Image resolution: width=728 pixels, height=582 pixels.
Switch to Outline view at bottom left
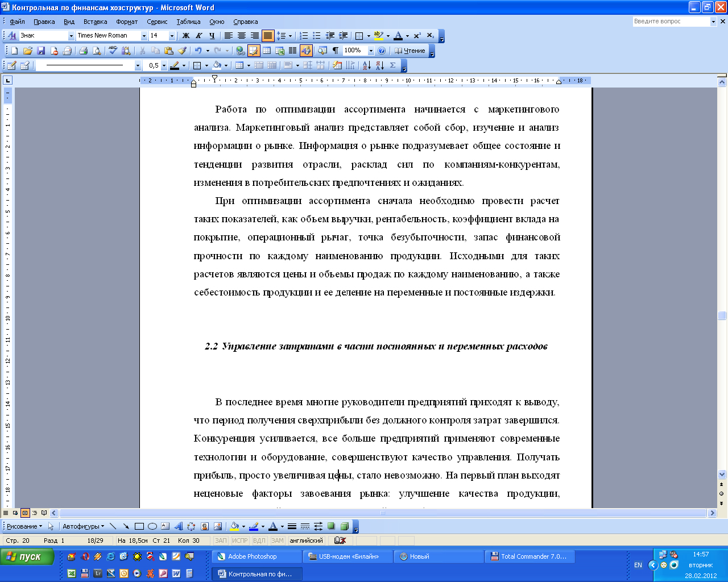[x=35, y=513]
